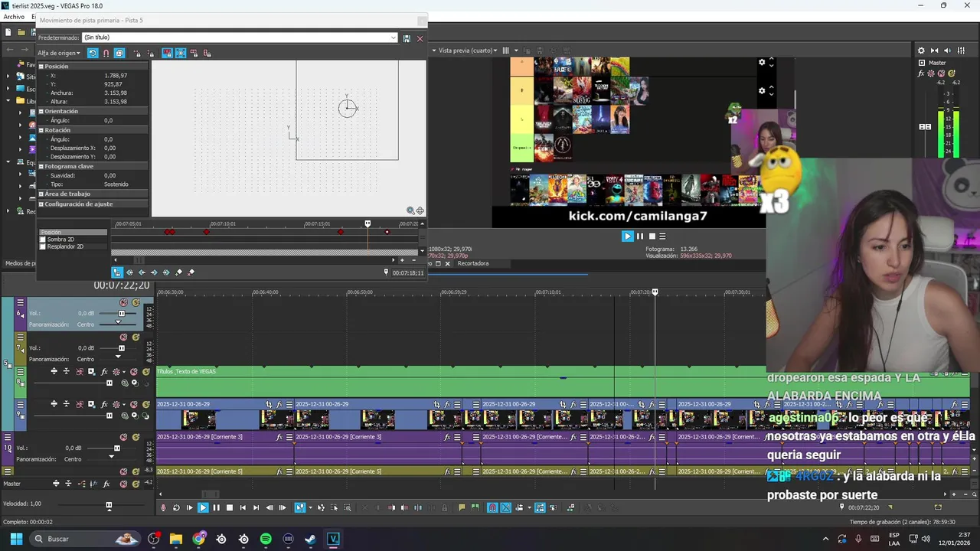Open the Archivo menu
This screenshot has height=551, width=980.
(14, 17)
